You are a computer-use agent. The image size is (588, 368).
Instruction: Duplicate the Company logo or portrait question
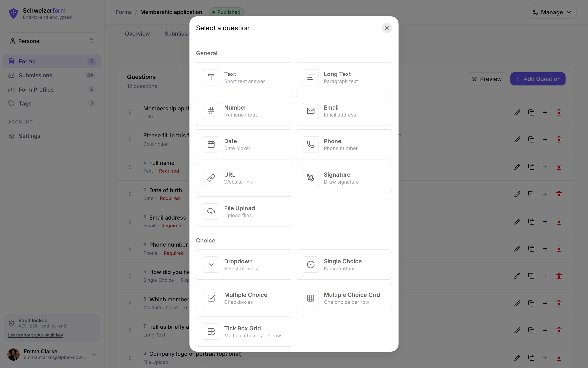tap(531, 358)
